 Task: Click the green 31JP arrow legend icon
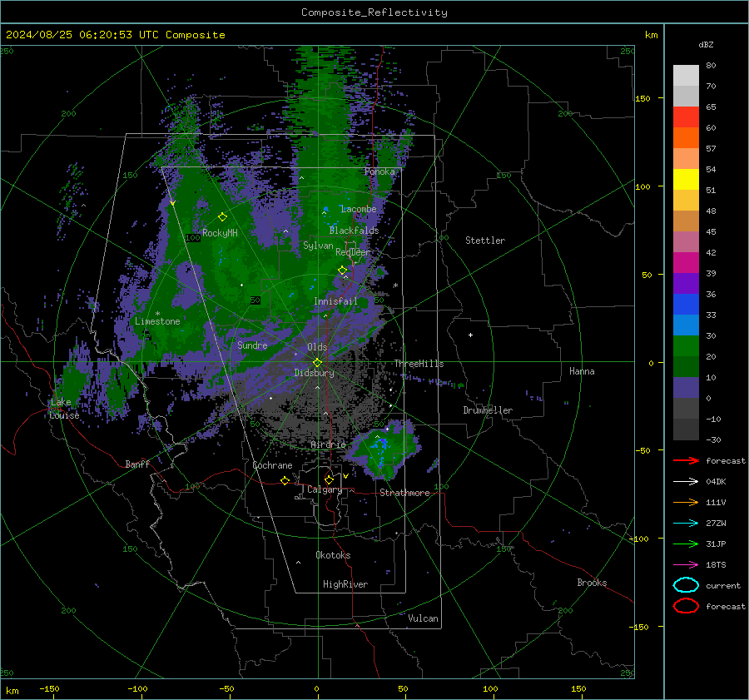(686, 544)
